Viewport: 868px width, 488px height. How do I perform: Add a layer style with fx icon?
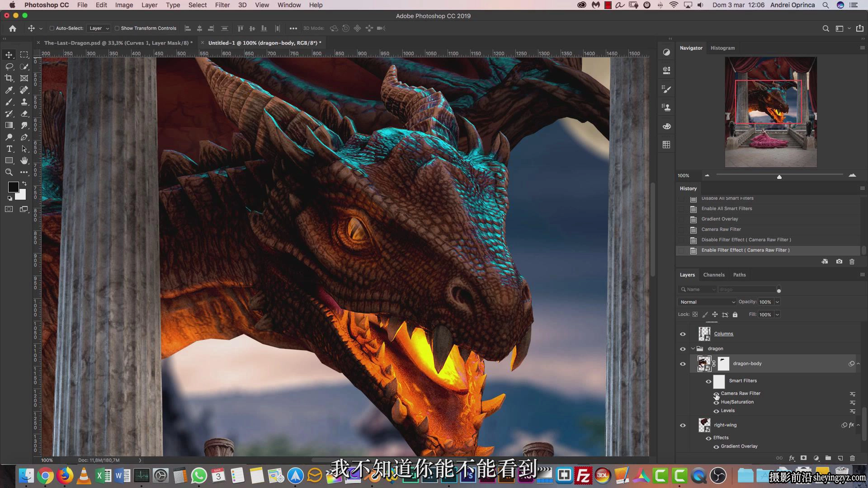[x=792, y=458]
